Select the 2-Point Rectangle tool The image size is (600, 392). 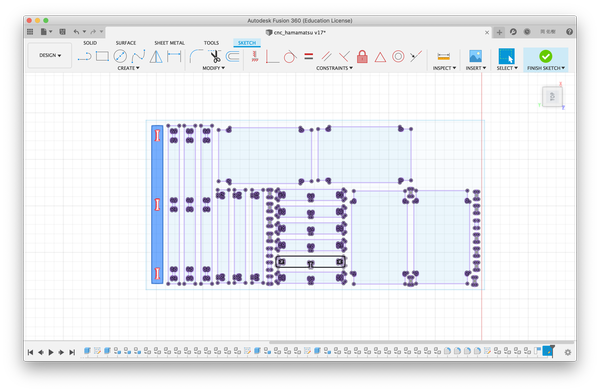pyautogui.click(x=102, y=57)
